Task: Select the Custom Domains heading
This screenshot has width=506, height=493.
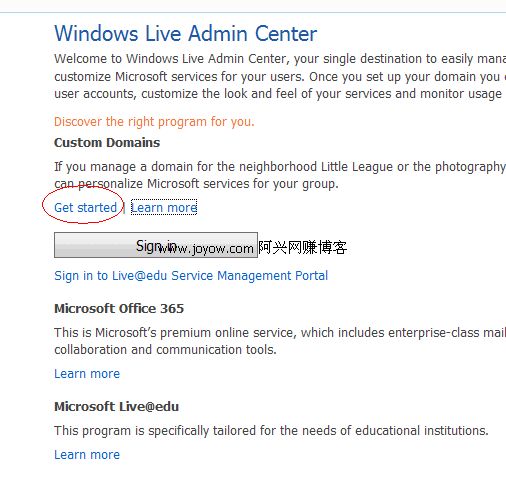Action: [107, 143]
